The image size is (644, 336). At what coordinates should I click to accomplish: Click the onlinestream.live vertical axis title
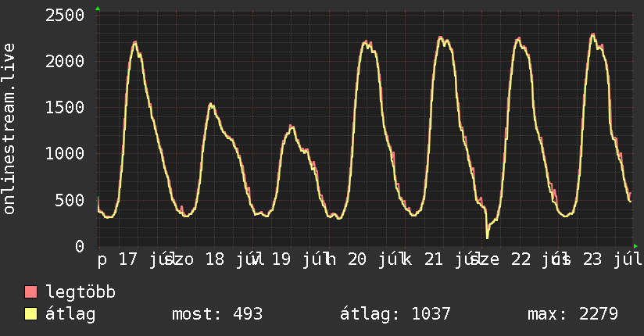click(x=9, y=129)
